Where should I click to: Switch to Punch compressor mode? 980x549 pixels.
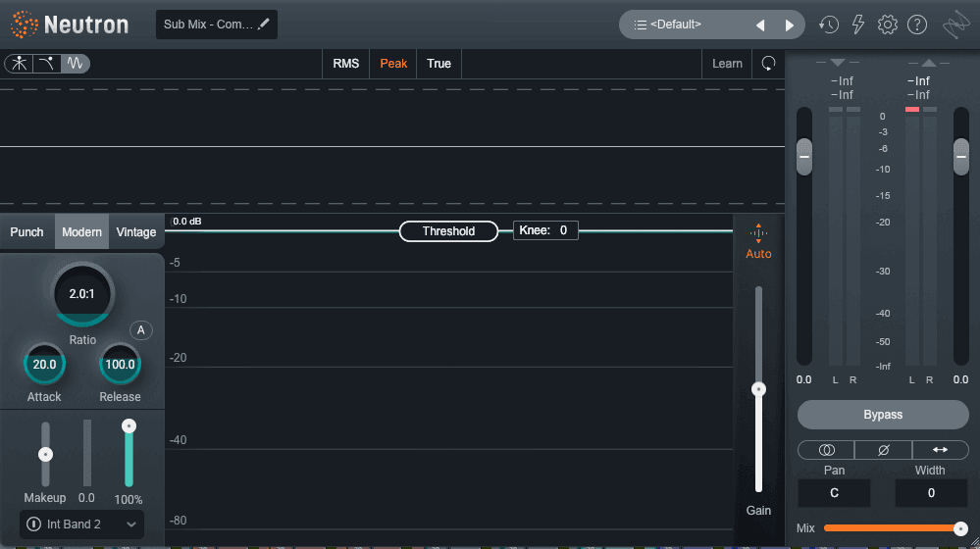26,231
